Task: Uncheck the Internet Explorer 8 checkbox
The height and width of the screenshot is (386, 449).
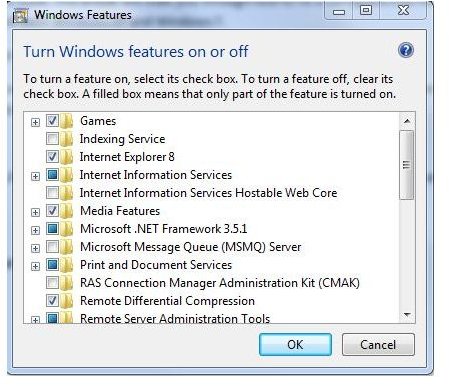Action: (x=52, y=156)
